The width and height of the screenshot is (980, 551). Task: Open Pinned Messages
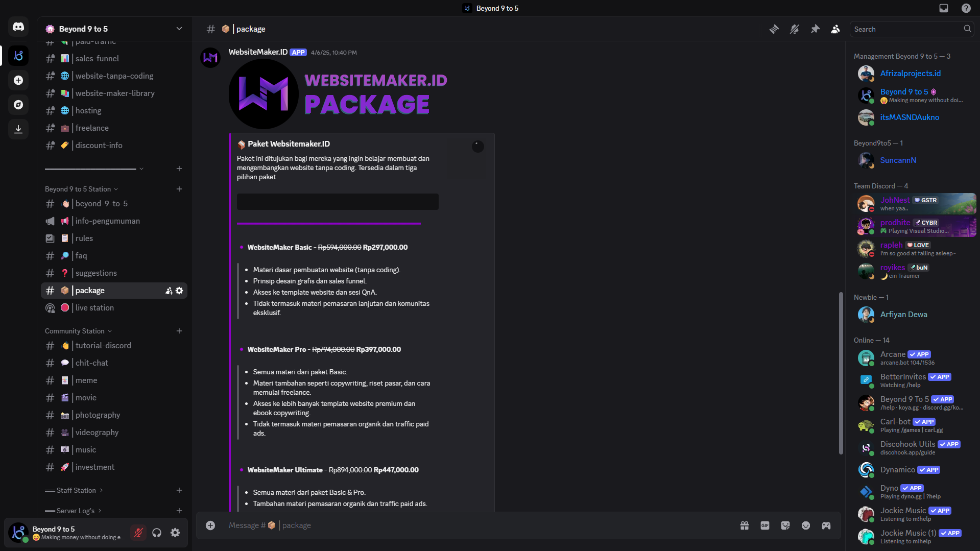point(815,29)
